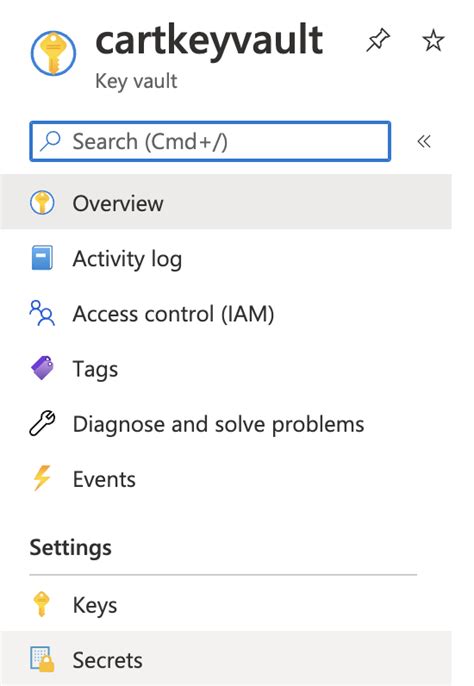Go to Access control (IAM)
Screen dimensions: 474x686
pos(226,313)
